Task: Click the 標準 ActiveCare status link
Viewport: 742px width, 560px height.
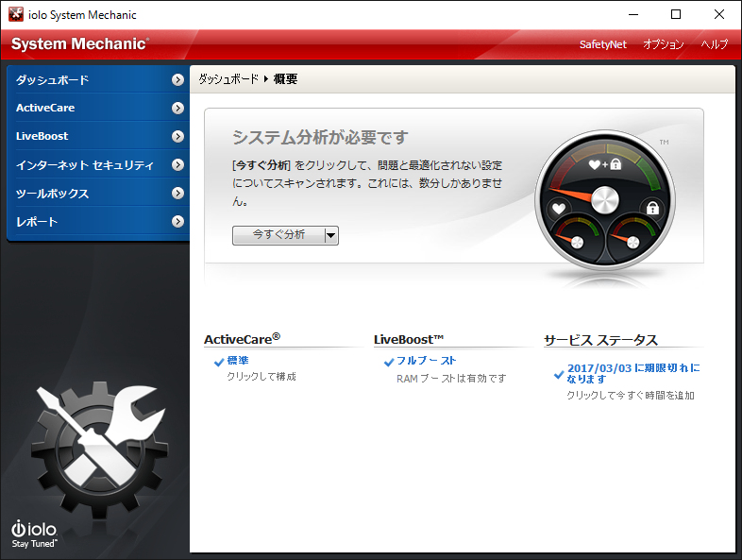Action: click(238, 361)
